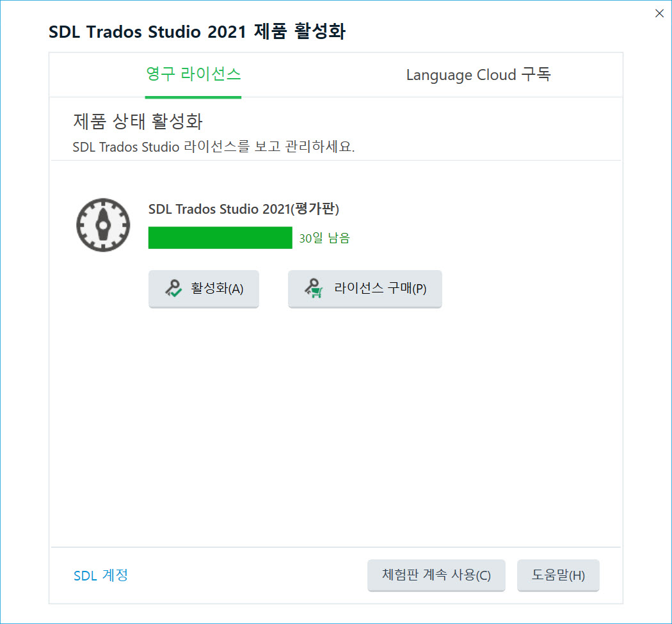Open the Language Cloud 구독 tab
This screenshot has height=624, width=672.
pos(478,75)
